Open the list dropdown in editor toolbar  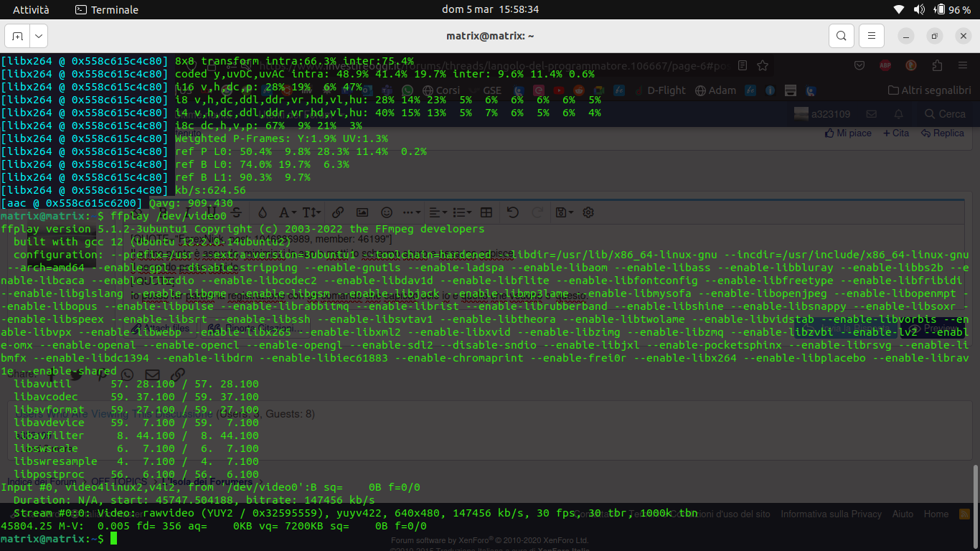462,212
